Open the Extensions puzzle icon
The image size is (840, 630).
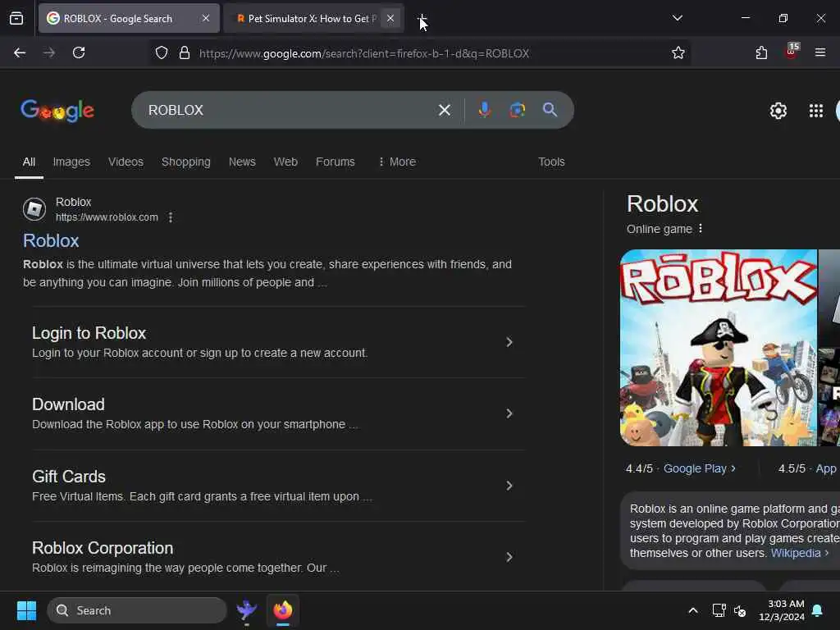[x=761, y=52]
